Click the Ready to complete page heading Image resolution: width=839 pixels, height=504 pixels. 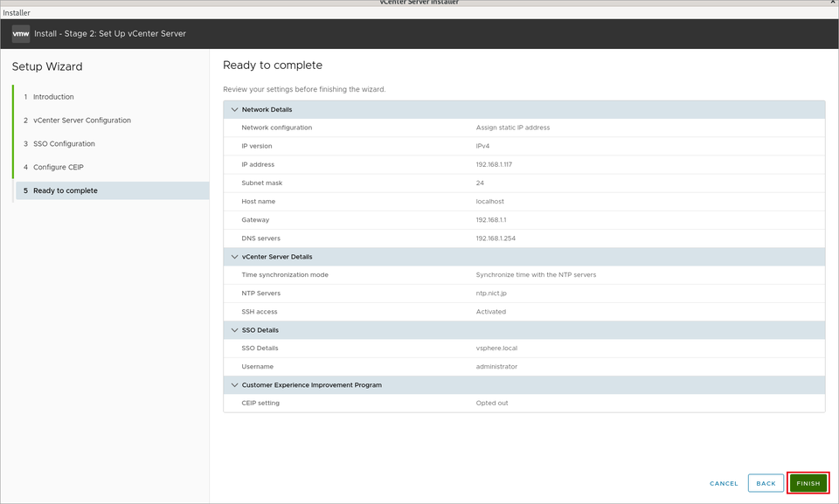(273, 66)
